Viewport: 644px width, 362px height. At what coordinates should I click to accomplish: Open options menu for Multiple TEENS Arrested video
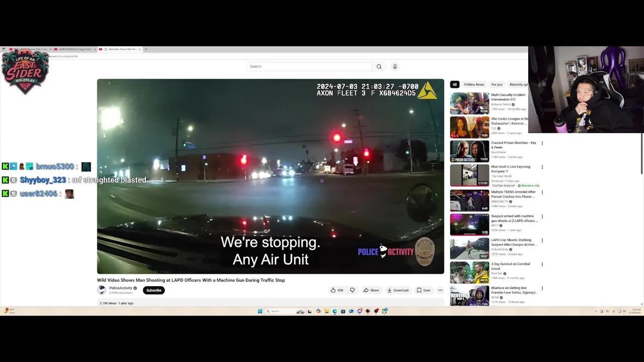542,193
